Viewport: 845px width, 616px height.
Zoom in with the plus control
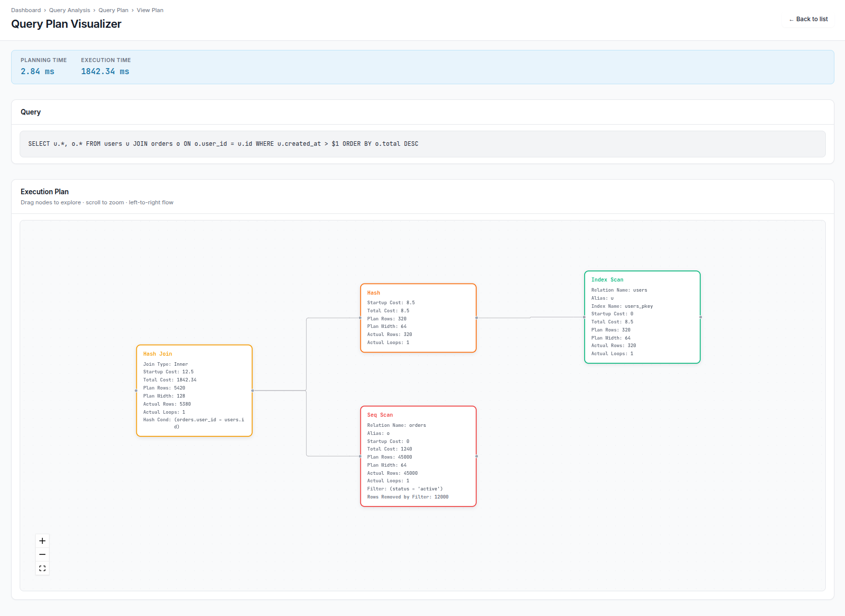[x=42, y=541]
